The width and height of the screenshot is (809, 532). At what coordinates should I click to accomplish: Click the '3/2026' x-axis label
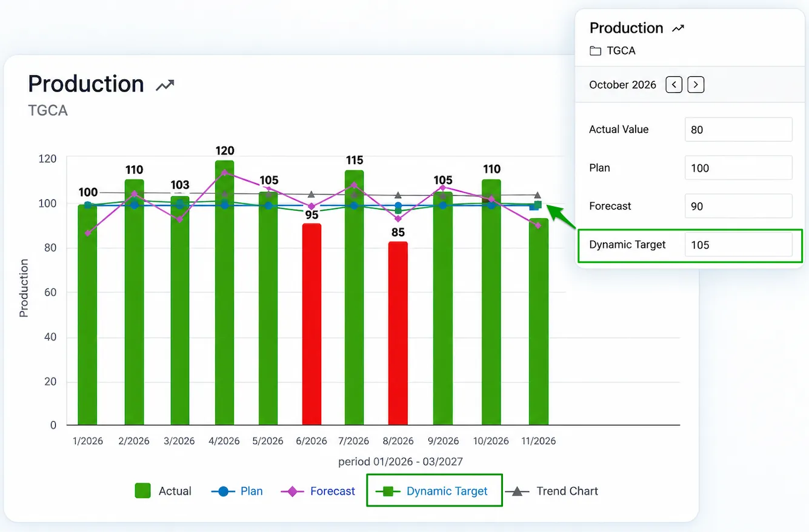(x=179, y=441)
